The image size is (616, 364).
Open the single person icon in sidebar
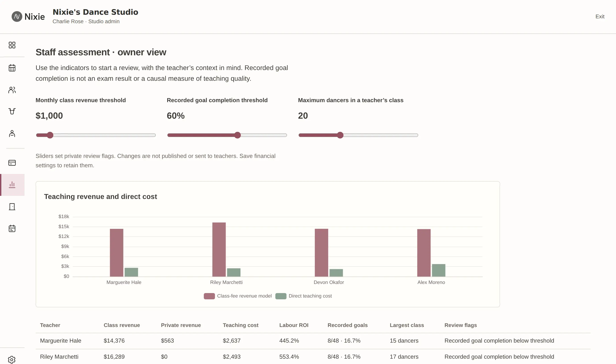tap(12, 134)
